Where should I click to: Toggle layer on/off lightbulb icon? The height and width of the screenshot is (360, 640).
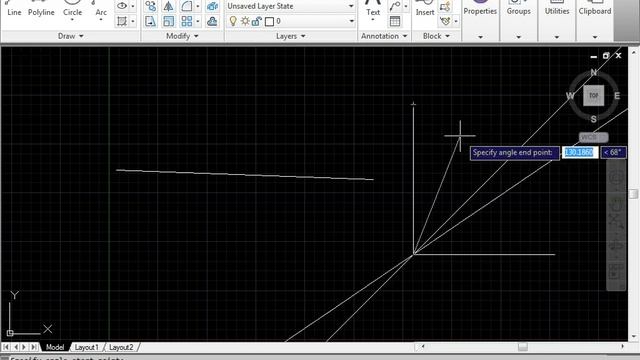coord(233,21)
